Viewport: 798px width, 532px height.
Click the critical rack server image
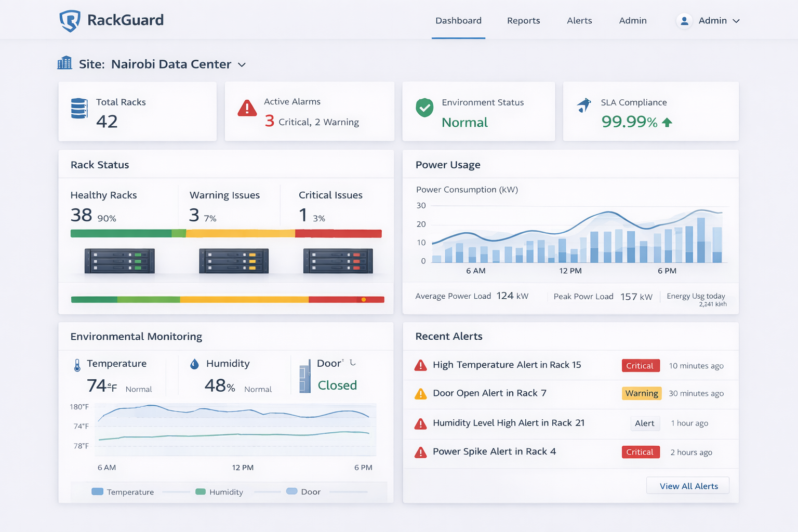point(338,261)
